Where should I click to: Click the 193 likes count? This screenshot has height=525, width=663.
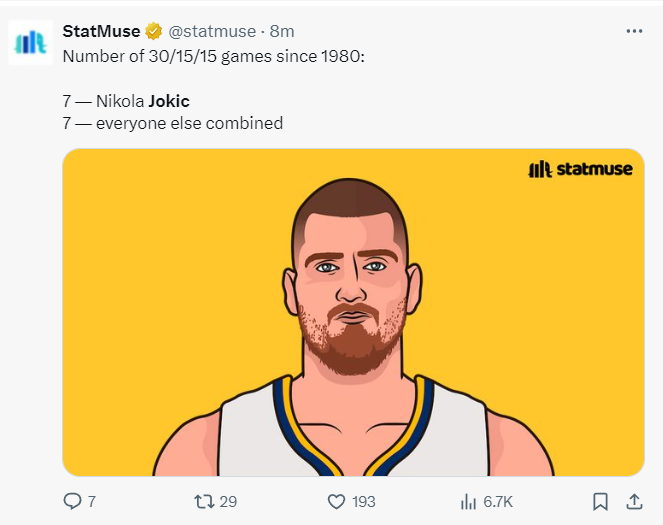pos(364,501)
